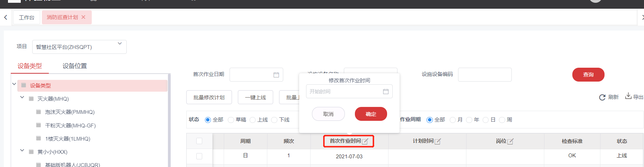Open the 首次作业日期 date field
Image resolution: width=644 pixels, height=167 pixels.
tap(256, 75)
